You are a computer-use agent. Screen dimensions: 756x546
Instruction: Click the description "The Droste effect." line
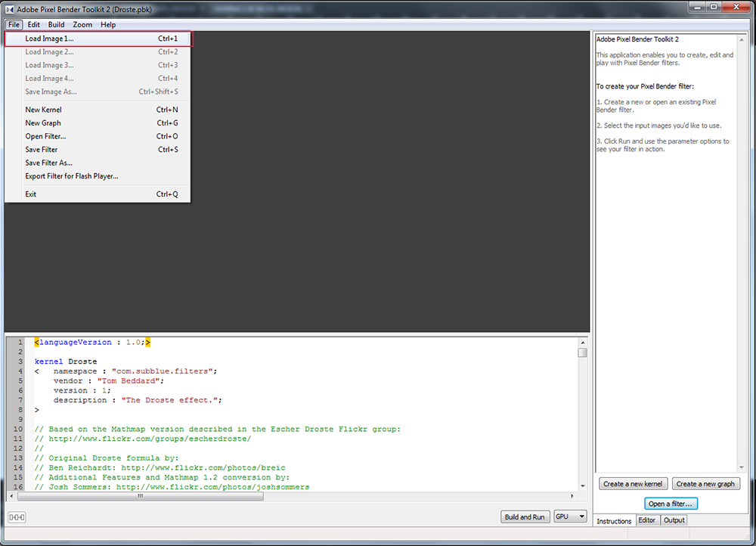(x=138, y=400)
